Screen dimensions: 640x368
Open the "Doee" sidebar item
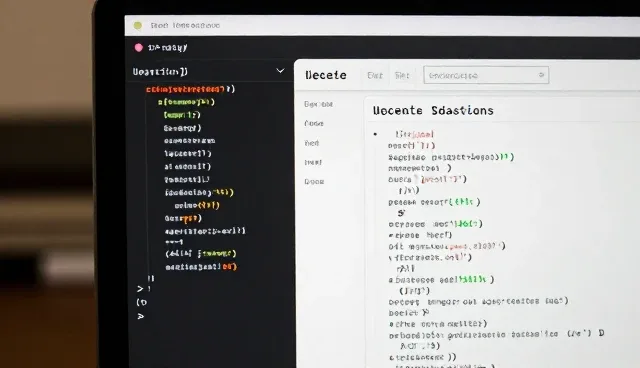314,182
